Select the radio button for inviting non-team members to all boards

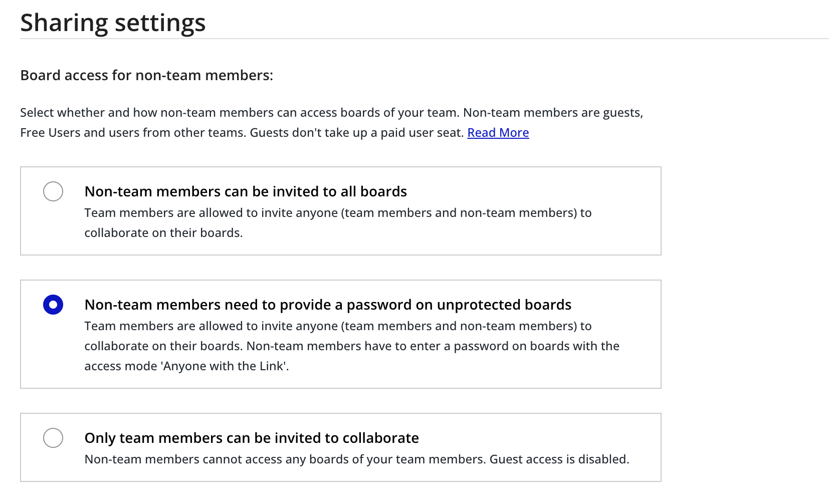pyautogui.click(x=53, y=191)
